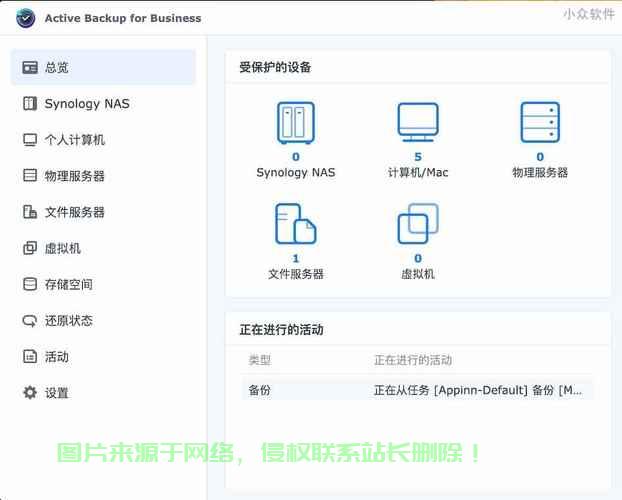Open 活动 in the sidebar
This screenshot has width=622, height=500.
coord(103,356)
